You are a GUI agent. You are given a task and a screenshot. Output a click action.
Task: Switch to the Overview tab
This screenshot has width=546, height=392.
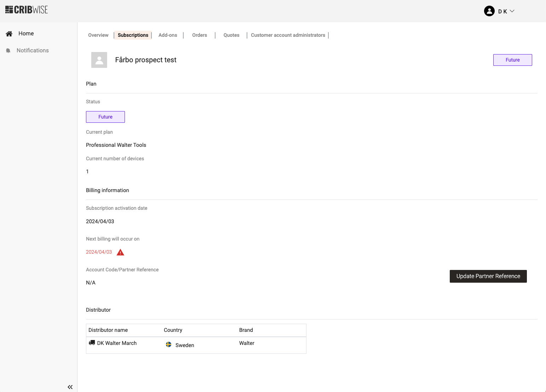click(x=98, y=35)
